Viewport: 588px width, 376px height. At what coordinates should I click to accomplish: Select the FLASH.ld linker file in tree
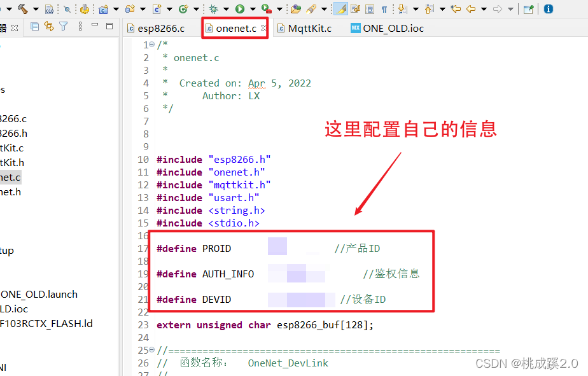(x=46, y=324)
